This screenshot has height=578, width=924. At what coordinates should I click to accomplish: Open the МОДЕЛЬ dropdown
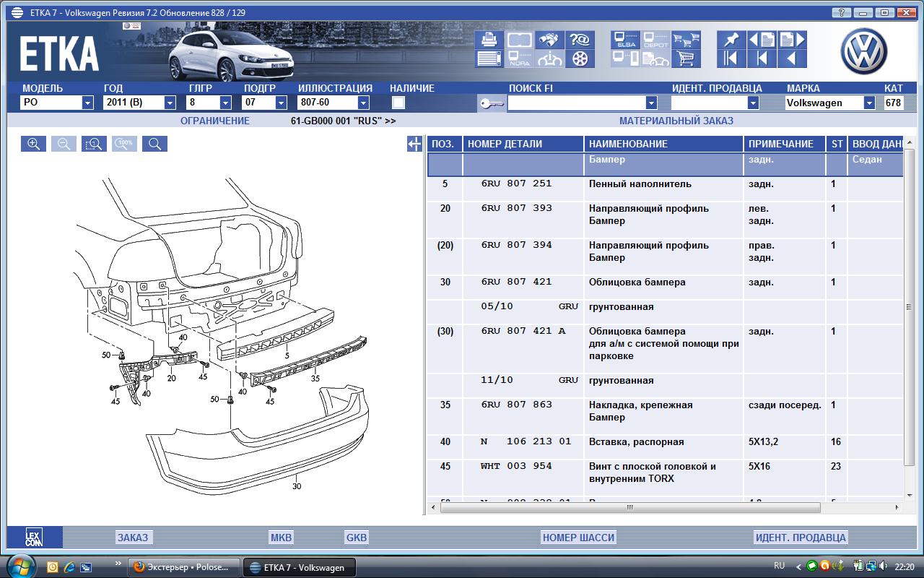click(x=87, y=103)
